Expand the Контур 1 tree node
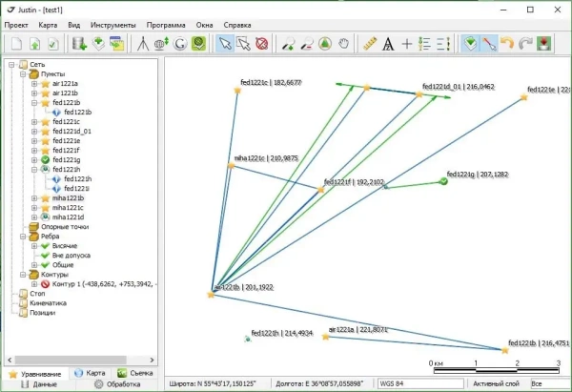572x392 pixels. [34, 284]
